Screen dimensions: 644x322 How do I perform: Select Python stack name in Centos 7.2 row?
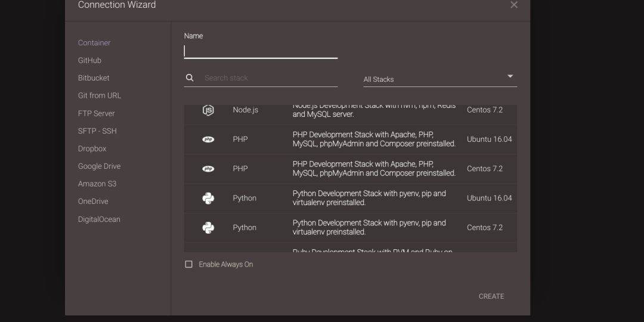(x=244, y=228)
